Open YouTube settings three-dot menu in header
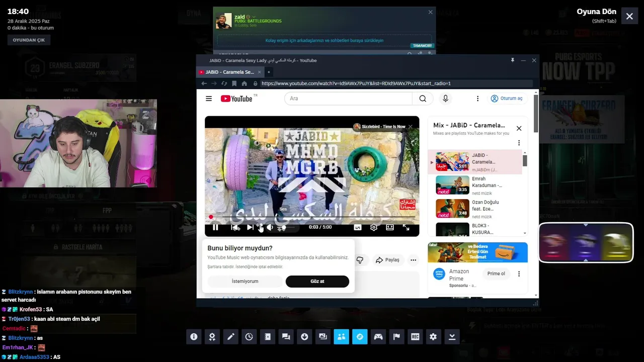 (477, 99)
